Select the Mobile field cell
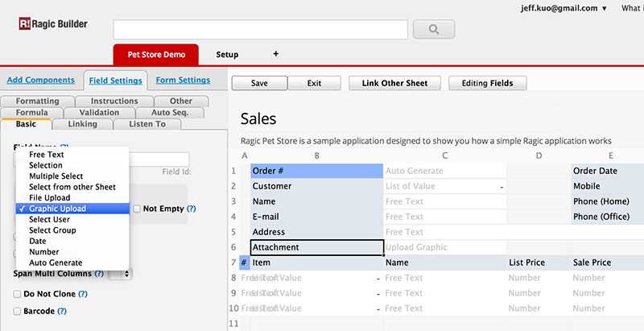 pos(608,186)
